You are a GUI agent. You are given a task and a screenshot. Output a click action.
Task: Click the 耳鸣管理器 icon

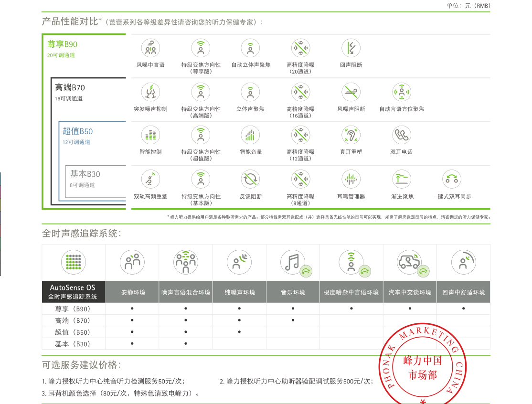(x=351, y=179)
